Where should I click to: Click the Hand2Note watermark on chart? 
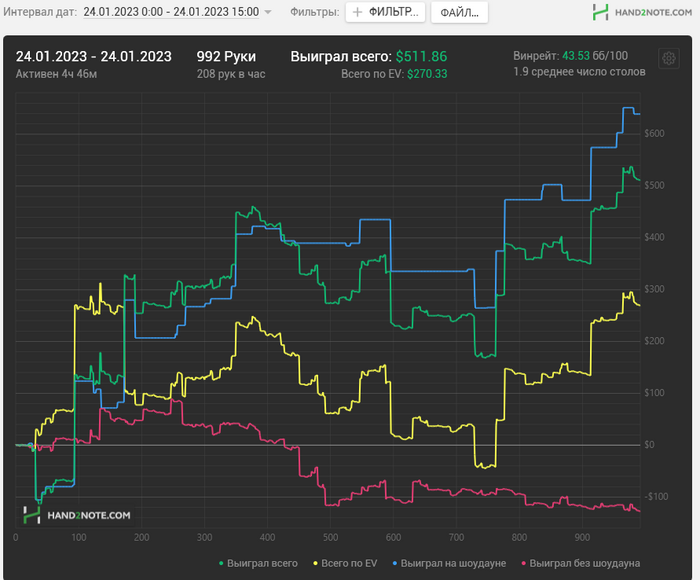[x=77, y=515]
